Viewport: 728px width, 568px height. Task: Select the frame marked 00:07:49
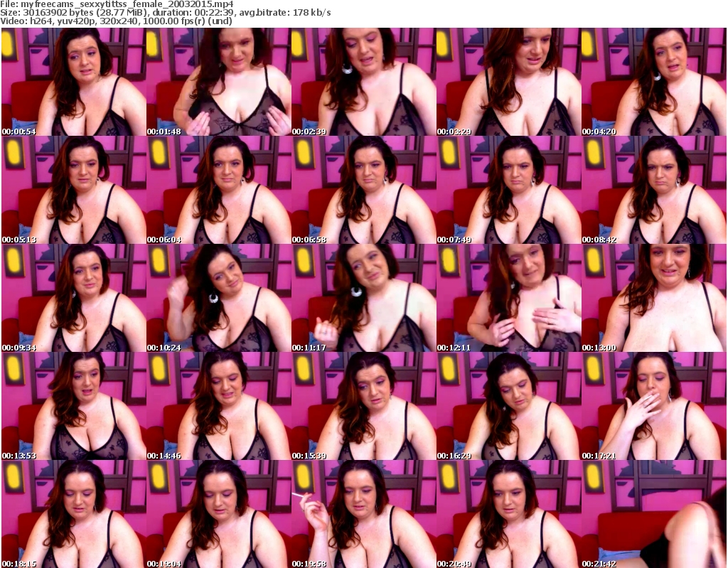tap(508, 190)
